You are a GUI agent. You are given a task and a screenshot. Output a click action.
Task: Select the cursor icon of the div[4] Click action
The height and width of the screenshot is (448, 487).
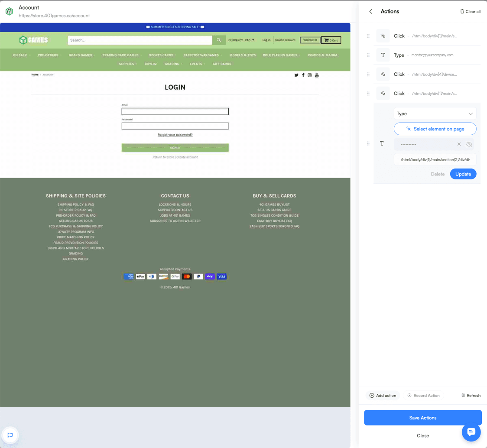[383, 75]
